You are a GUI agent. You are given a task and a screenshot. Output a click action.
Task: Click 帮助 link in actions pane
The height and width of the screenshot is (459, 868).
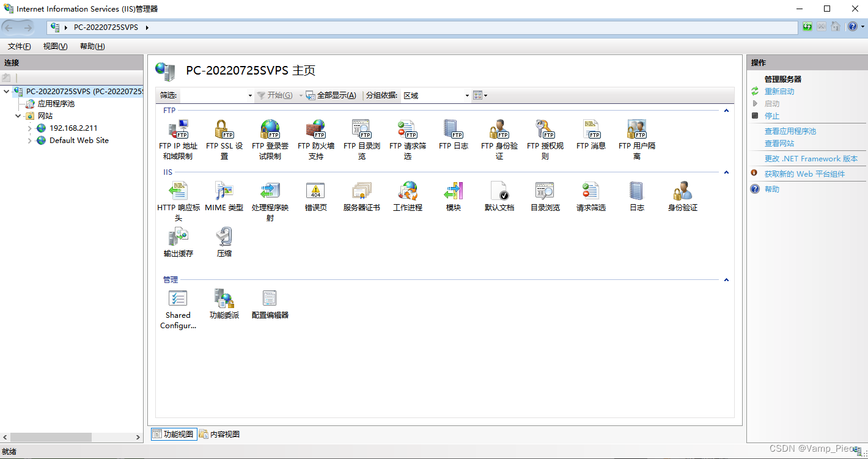772,189
